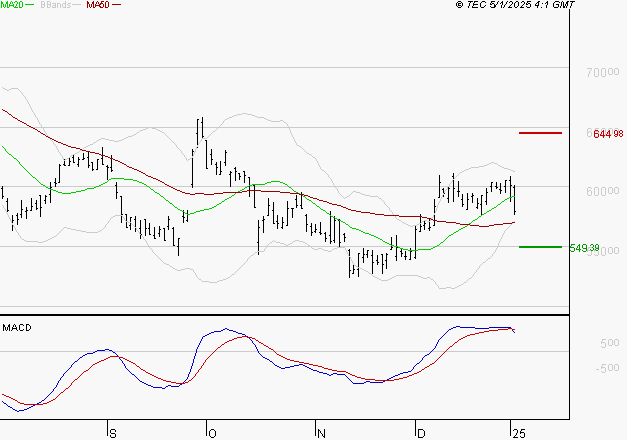Image resolution: width=627 pixels, height=440 pixels.
Task: Click the S month marker on time axis
Action: pos(113,433)
